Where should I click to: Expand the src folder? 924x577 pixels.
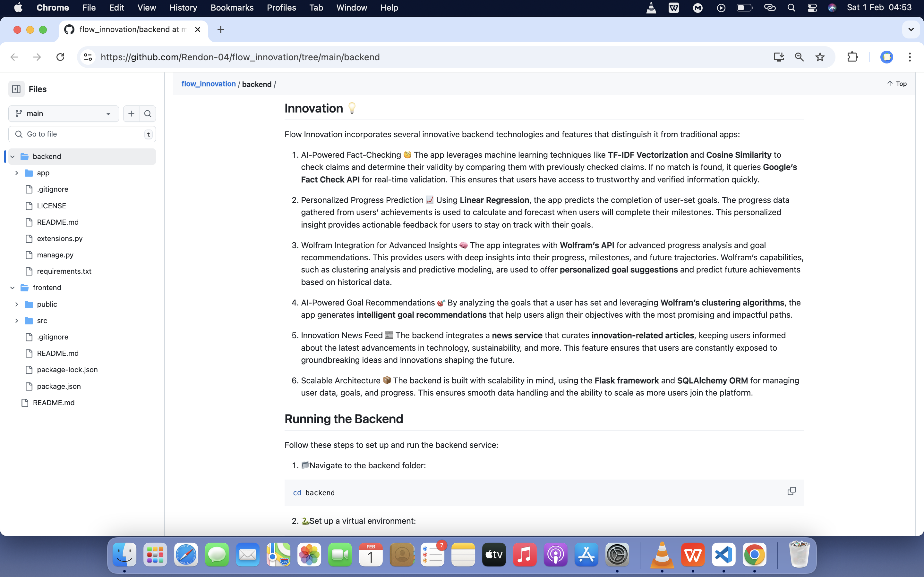[16, 321]
